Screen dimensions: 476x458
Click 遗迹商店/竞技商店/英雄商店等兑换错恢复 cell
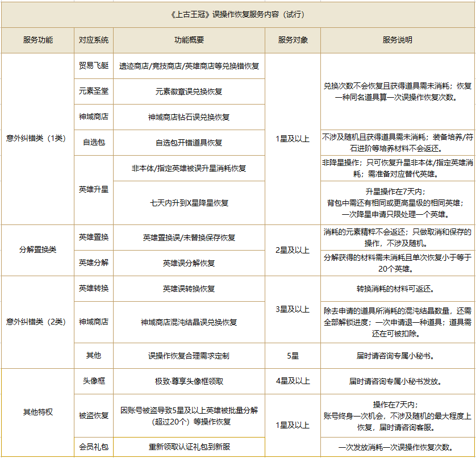click(189, 66)
